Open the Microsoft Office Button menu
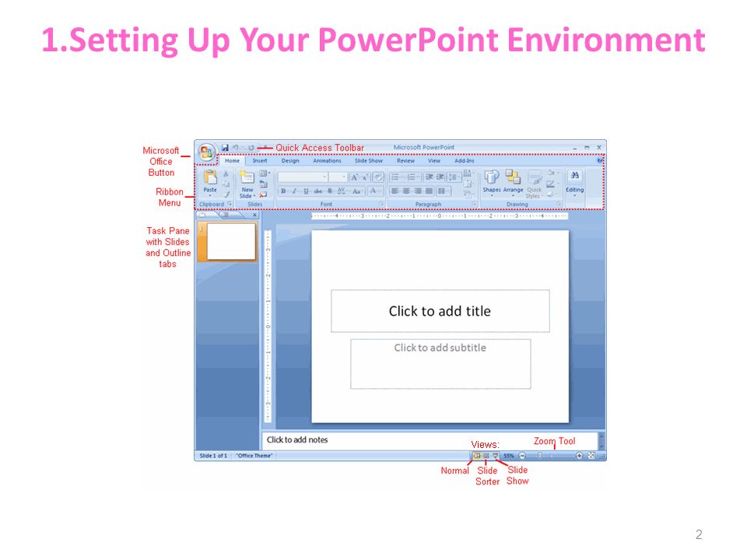The width and height of the screenshot is (747, 560). 207,152
